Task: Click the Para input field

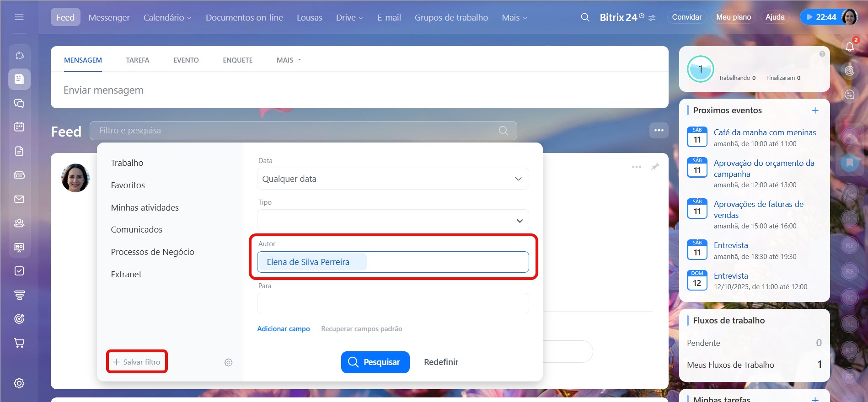Action: (392, 304)
